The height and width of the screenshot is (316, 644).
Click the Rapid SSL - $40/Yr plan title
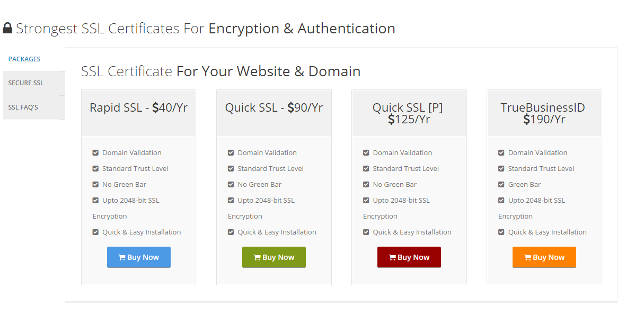click(x=139, y=108)
